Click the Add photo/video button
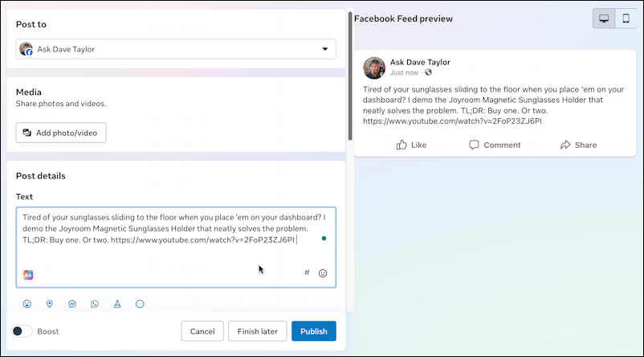Image resolution: width=644 pixels, height=357 pixels. pos(61,133)
